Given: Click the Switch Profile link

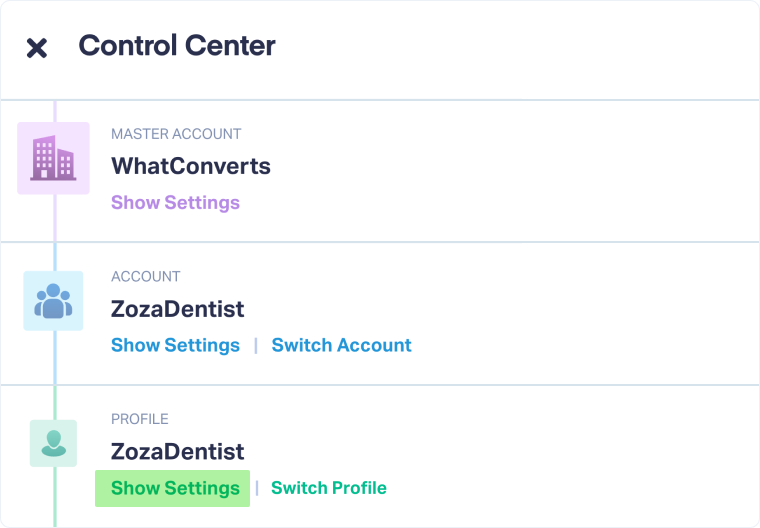Looking at the screenshot, I should coord(328,488).
